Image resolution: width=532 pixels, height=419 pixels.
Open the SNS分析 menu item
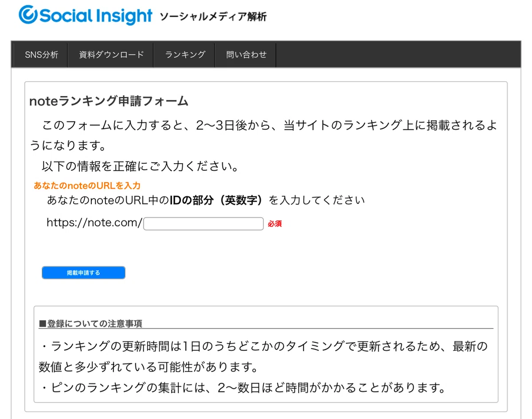point(42,55)
